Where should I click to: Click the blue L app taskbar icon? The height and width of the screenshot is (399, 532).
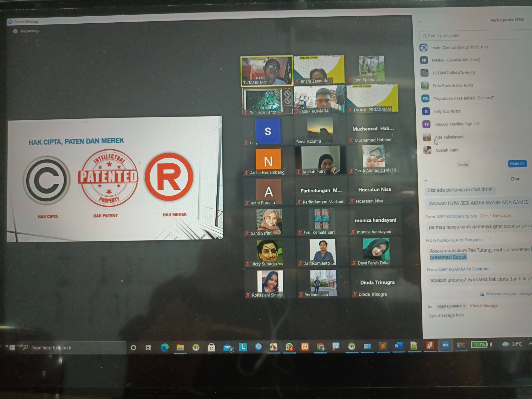(x=243, y=347)
